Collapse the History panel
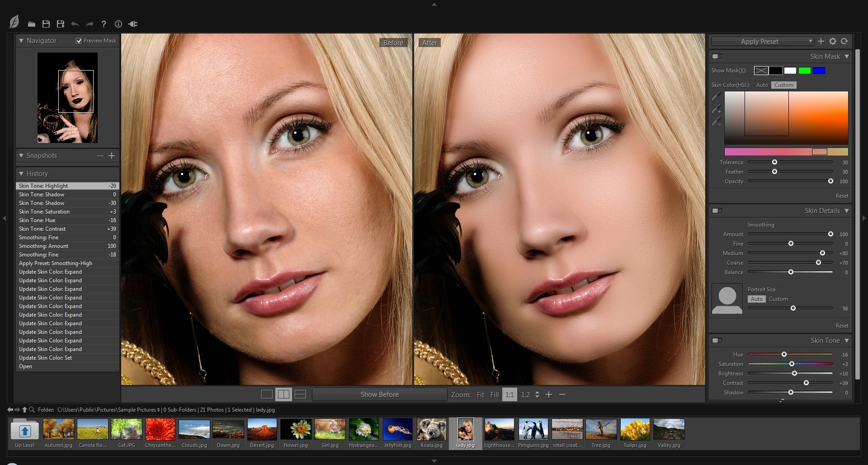868x465 pixels. point(21,173)
